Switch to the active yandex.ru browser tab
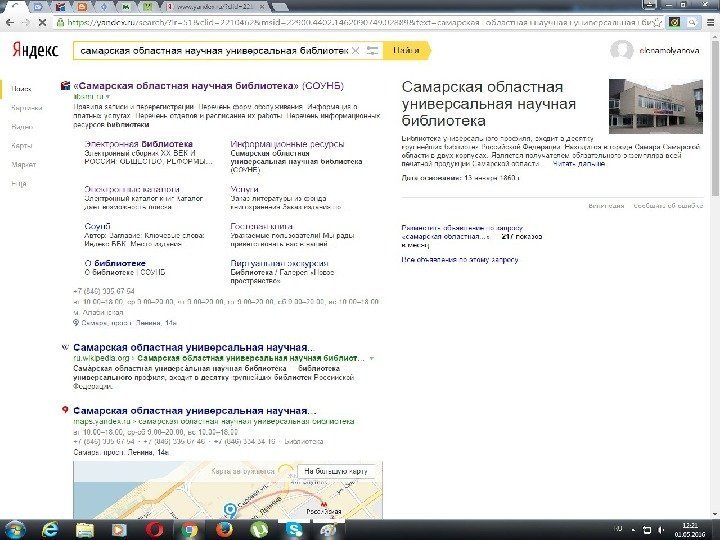This screenshot has height=540, width=720. coord(216,7)
